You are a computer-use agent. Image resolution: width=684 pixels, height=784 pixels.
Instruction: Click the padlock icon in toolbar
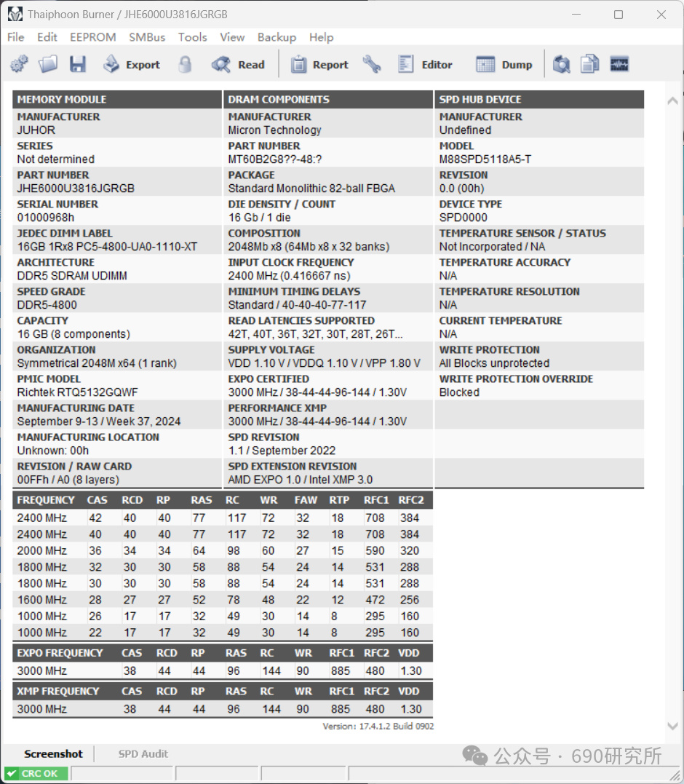185,65
